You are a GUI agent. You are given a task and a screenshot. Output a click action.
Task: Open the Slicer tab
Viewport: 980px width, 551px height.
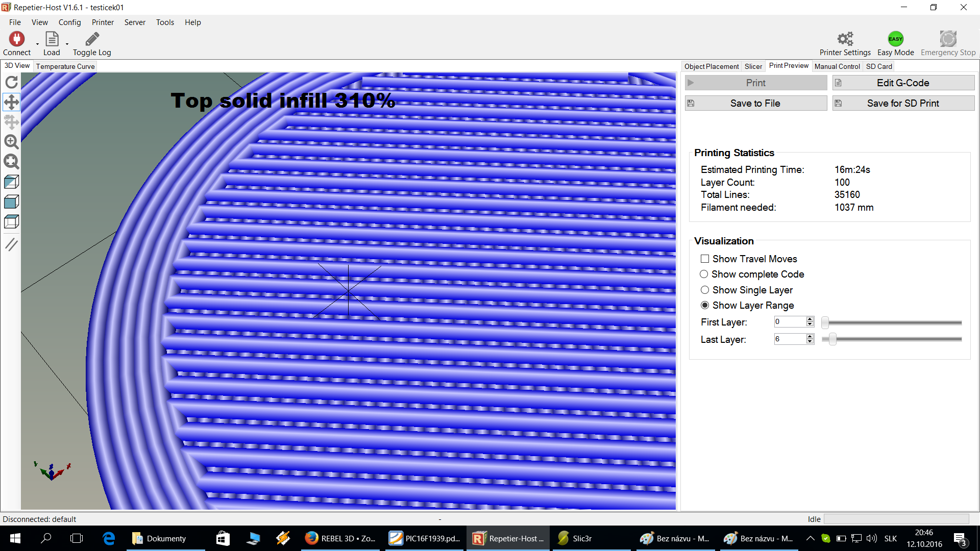coord(753,66)
